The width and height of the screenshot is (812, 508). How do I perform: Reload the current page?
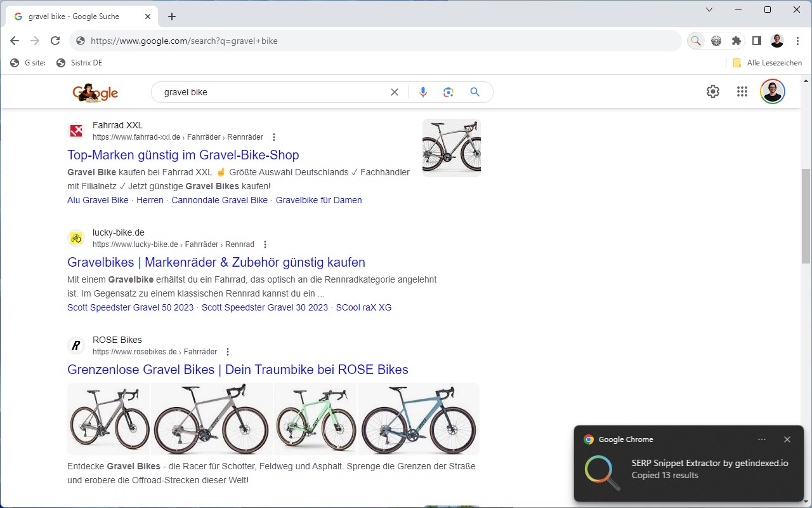[55, 40]
